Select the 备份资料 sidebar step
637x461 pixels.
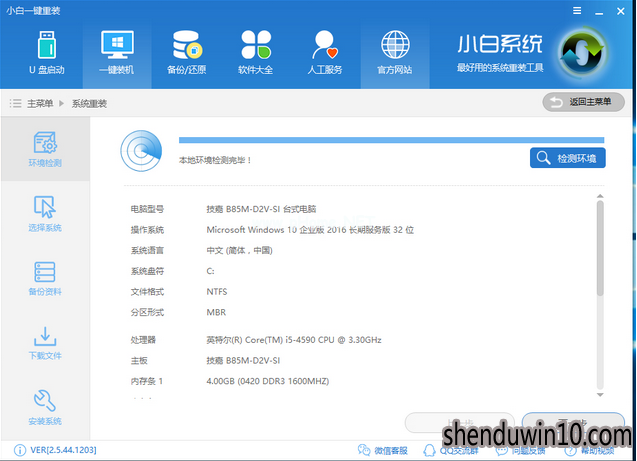45,279
